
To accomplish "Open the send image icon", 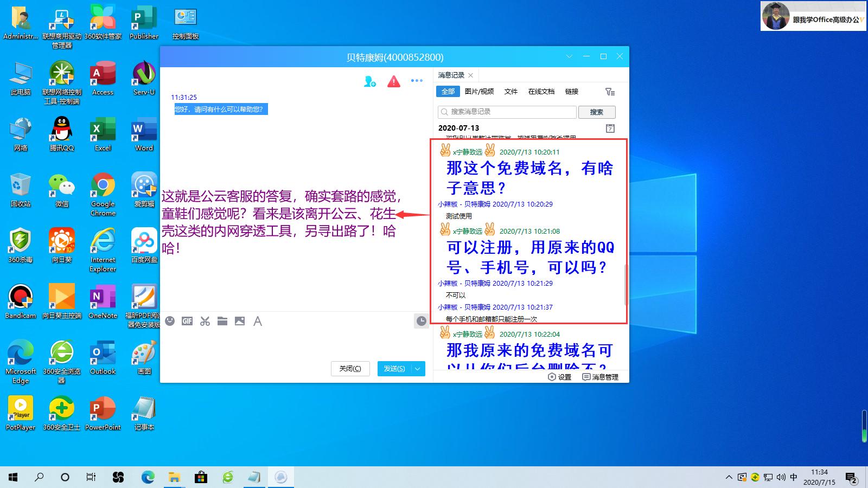I will pyautogui.click(x=240, y=321).
